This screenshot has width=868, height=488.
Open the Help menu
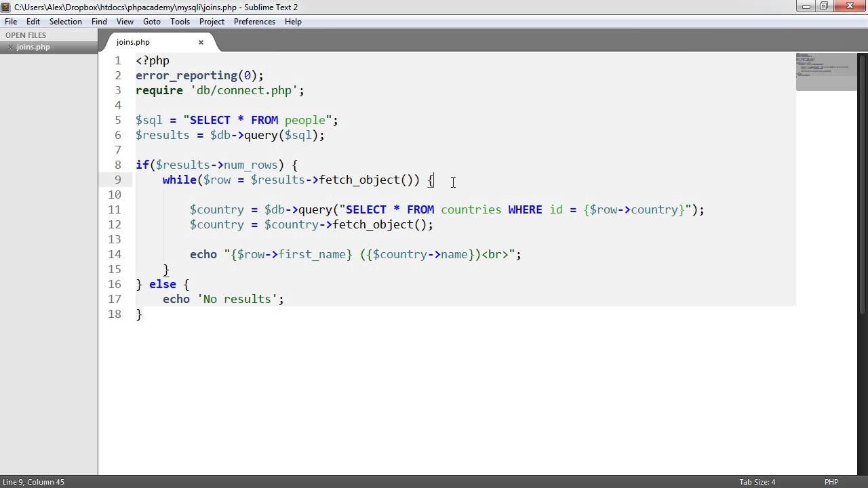point(293,22)
